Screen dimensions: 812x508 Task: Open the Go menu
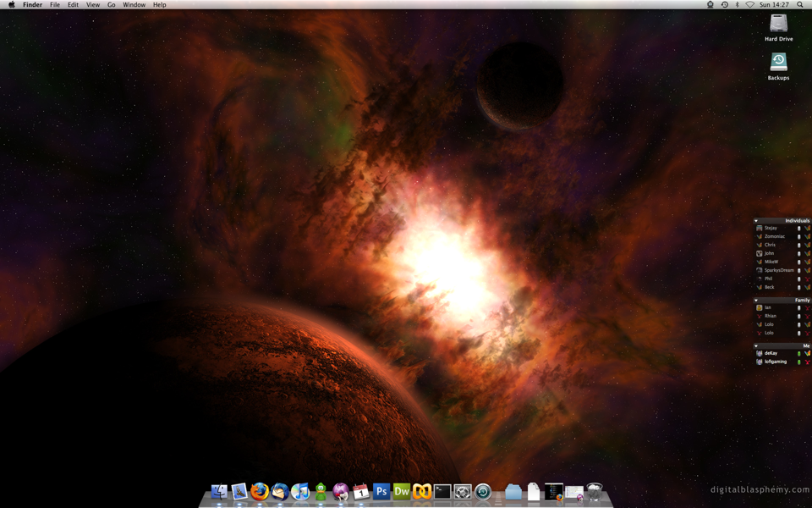point(111,5)
